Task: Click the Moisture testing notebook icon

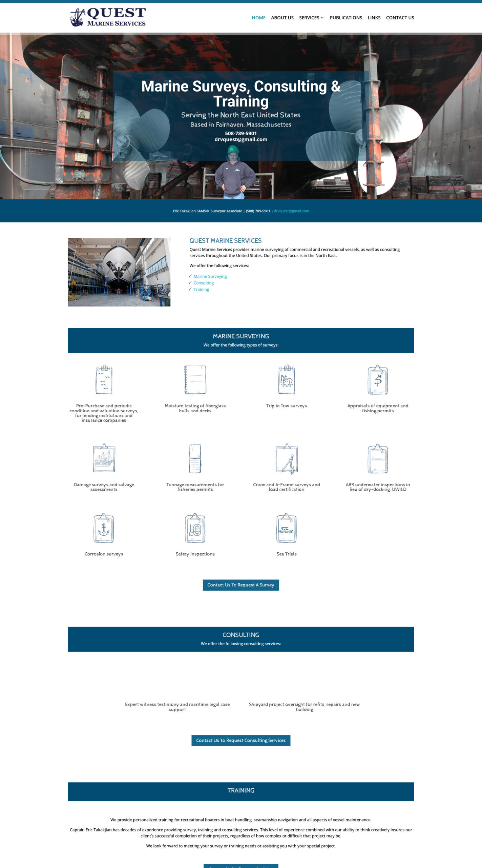Action: pyautogui.click(x=195, y=379)
